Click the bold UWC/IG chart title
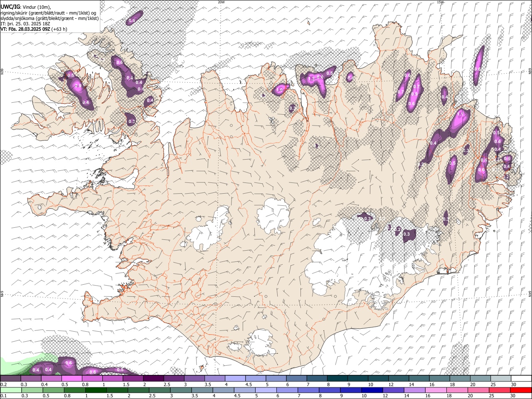Image resolution: width=532 pixels, height=399 pixels. (10, 7)
